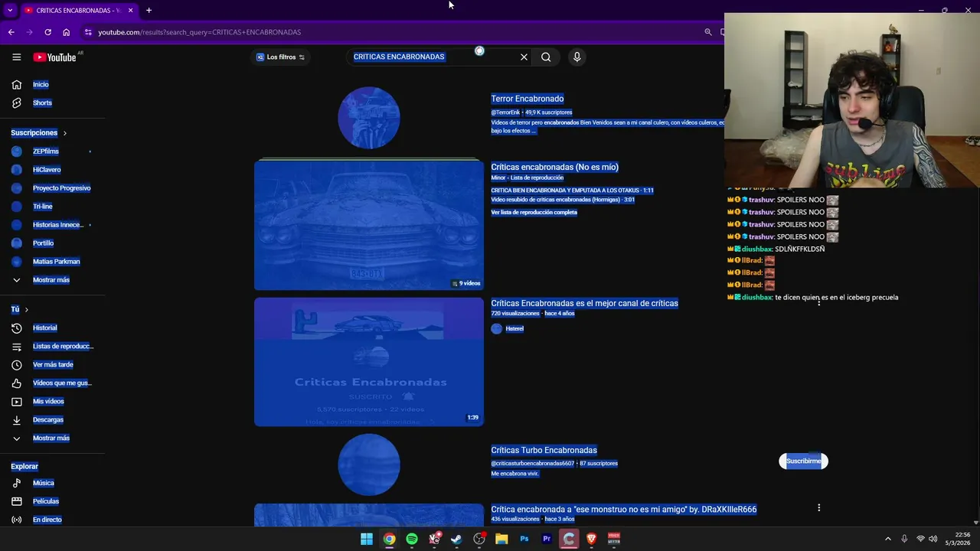The image size is (980, 551).
Task: Open Descargas in the sidebar
Action: pyautogui.click(x=47, y=419)
